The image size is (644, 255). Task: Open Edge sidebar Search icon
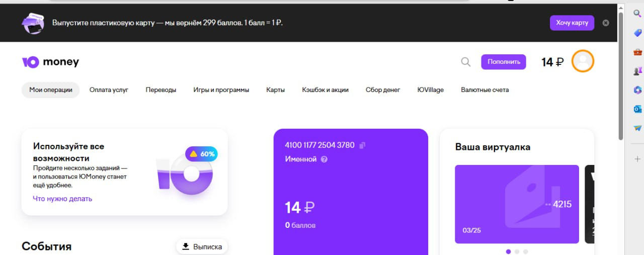pos(637,14)
